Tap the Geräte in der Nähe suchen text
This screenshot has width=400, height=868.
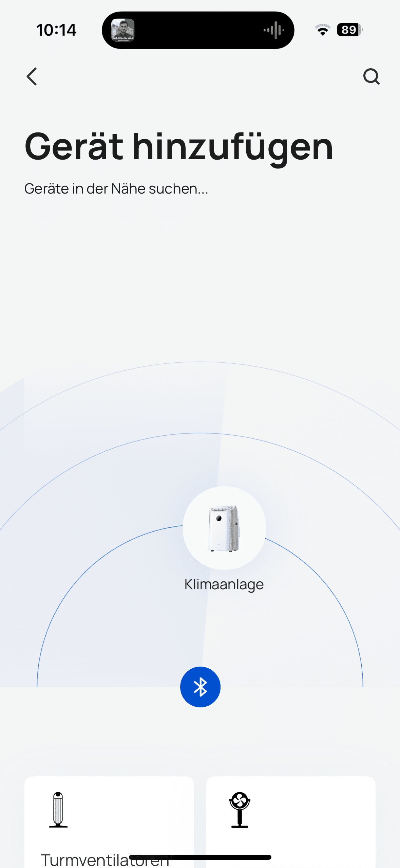point(116,189)
